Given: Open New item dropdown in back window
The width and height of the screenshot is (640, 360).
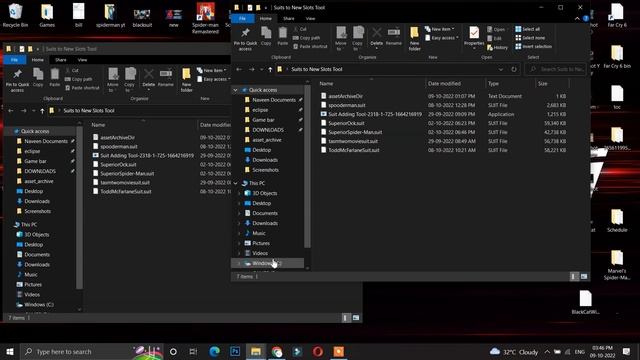Looking at the screenshot, I should click(x=211, y=71).
